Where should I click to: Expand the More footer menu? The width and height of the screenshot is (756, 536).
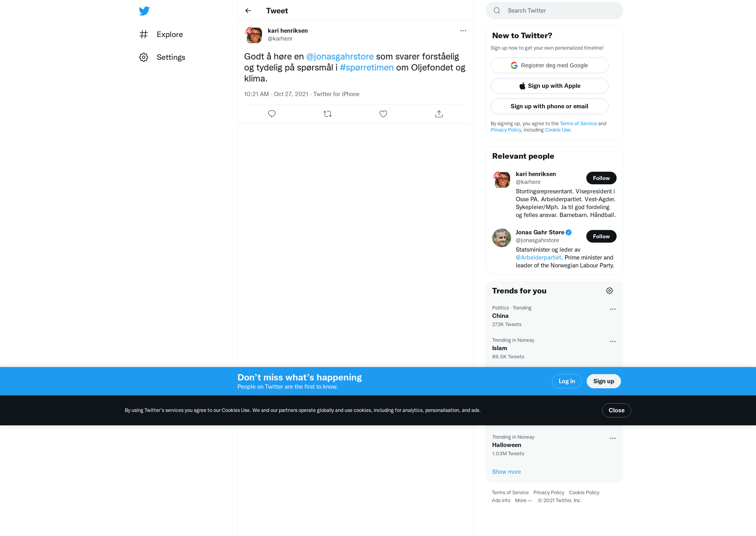(523, 501)
